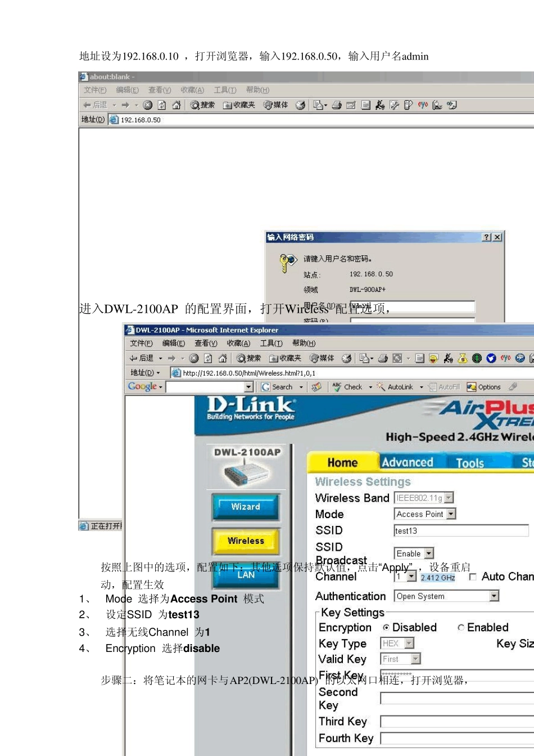The height and width of the screenshot is (756, 534).
Task: Click Stop icon in about:blank window toolbar
Action: tap(148, 105)
